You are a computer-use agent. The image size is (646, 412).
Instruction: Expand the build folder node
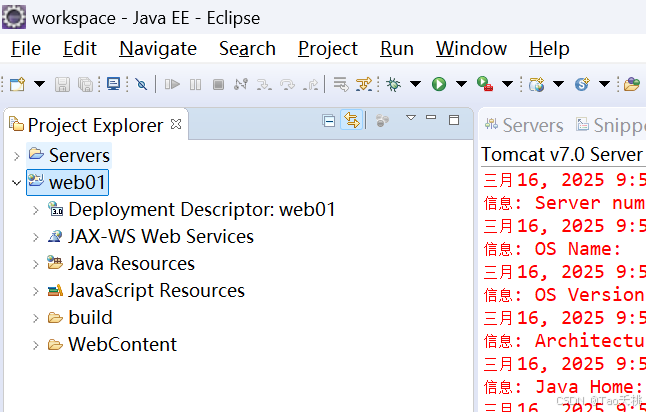pos(36,318)
